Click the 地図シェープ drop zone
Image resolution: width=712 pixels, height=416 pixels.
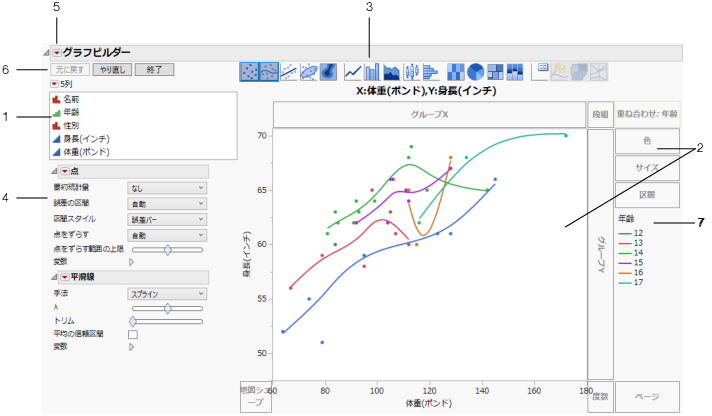tap(256, 396)
